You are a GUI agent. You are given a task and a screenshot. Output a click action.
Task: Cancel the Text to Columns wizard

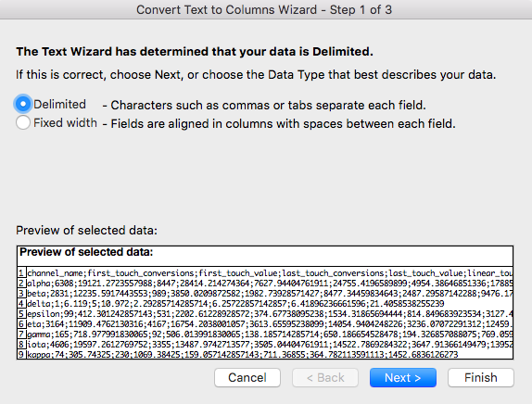[x=247, y=377]
